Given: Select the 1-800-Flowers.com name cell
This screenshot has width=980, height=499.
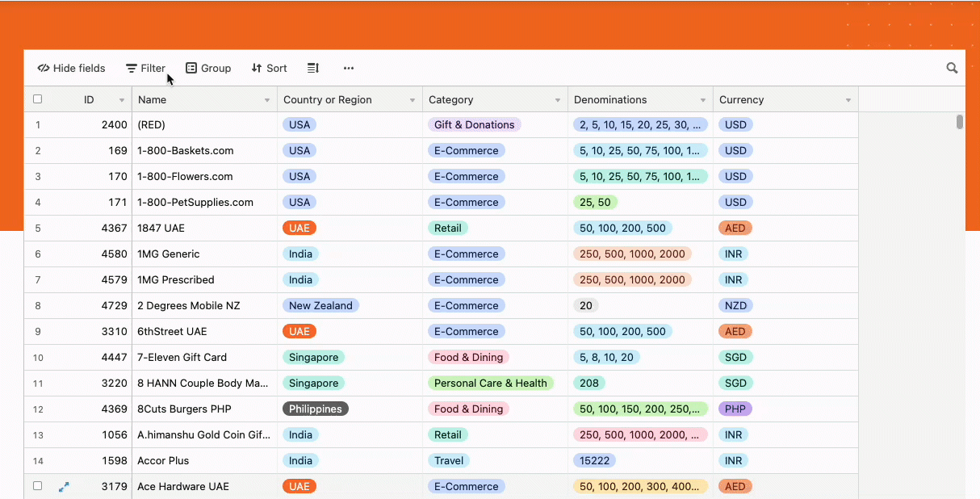Looking at the screenshot, I should [204, 177].
